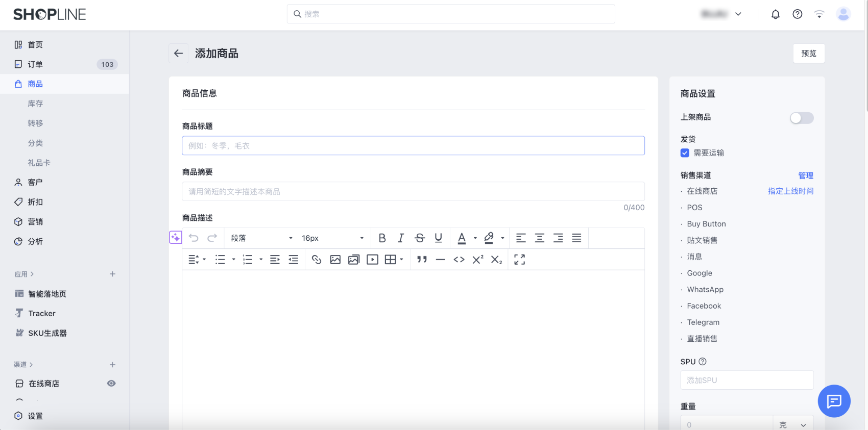Focus the 商品摘要 input field
Viewport: 868px width, 430px height.
[x=413, y=191]
